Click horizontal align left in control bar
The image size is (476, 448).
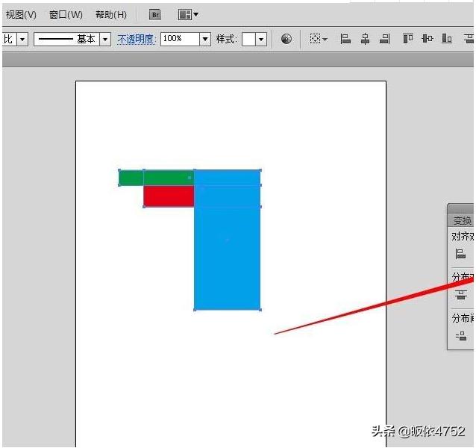point(345,39)
